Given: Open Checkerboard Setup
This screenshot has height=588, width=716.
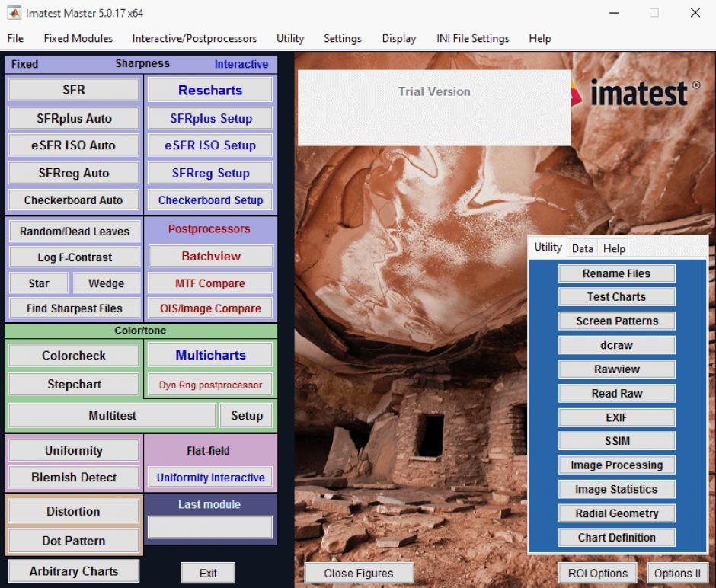Looking at the screenshot, I should (x=210, y=200).
